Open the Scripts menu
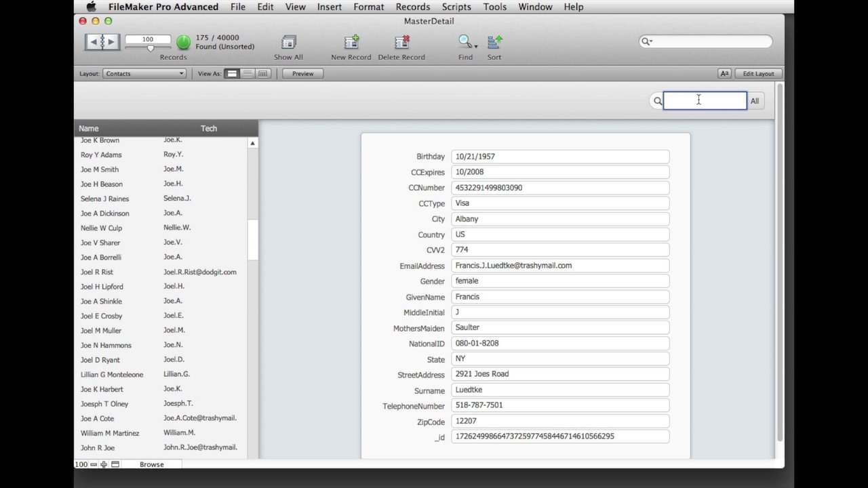 point(456,7)
